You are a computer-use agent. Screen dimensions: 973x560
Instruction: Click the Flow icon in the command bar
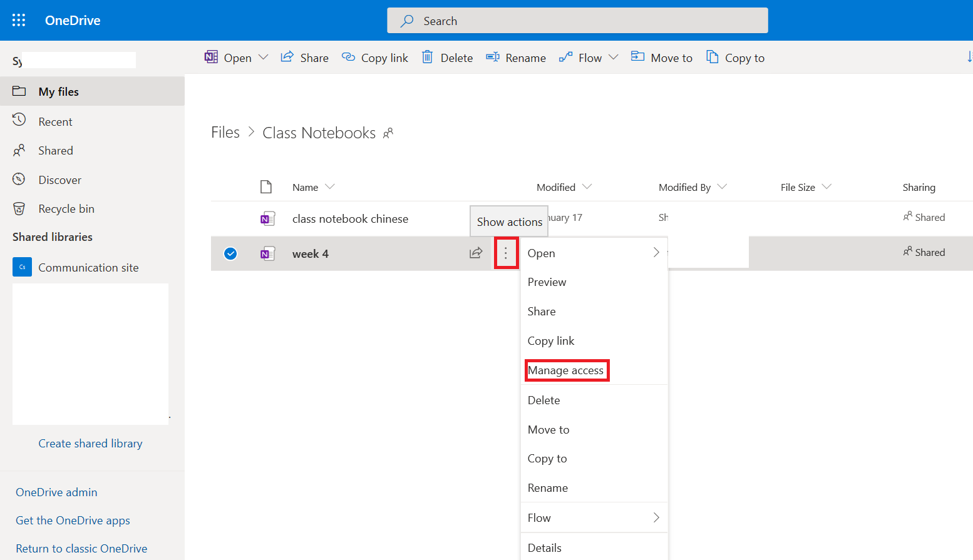click(x=565, y=57)
